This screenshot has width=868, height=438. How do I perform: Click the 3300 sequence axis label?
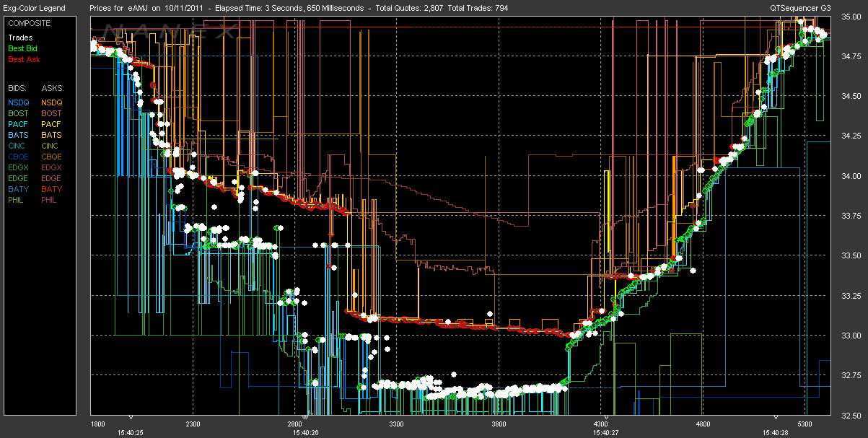pos(398,424)
